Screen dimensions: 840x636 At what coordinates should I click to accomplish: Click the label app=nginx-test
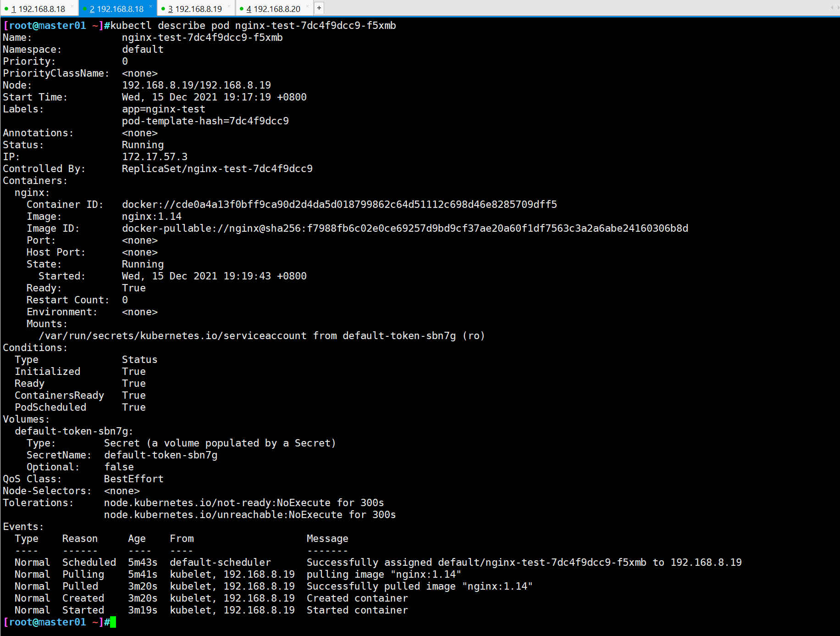tap(164, 109)
